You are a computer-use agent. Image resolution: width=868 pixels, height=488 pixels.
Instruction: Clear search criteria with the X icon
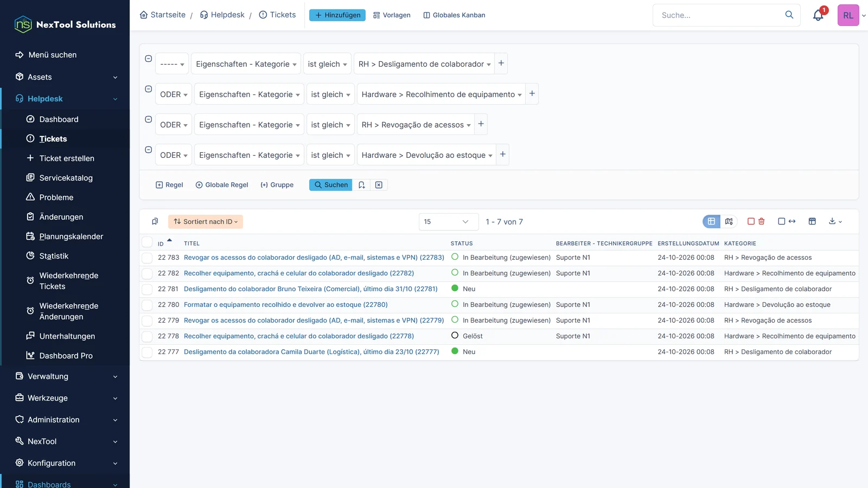[379, 185]
